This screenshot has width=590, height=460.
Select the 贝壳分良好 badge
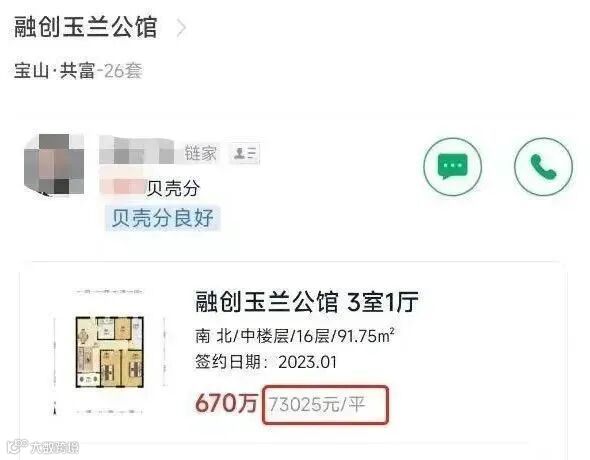pyautogui.click(x=163, y=218)
